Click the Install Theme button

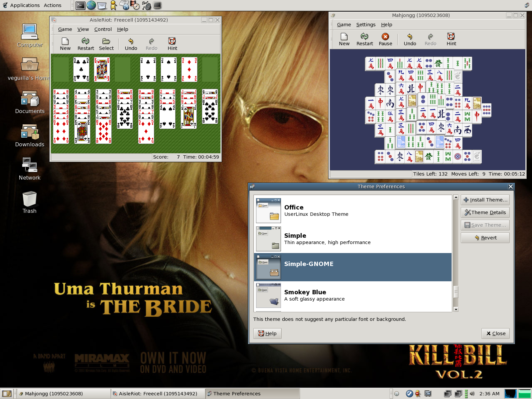pos(485,200)
